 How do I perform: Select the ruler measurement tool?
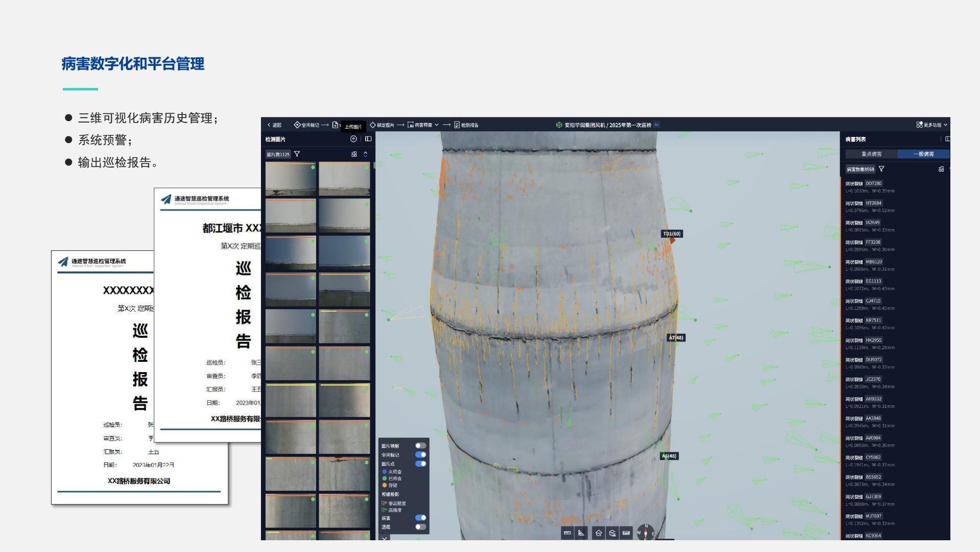coord(567,533)
